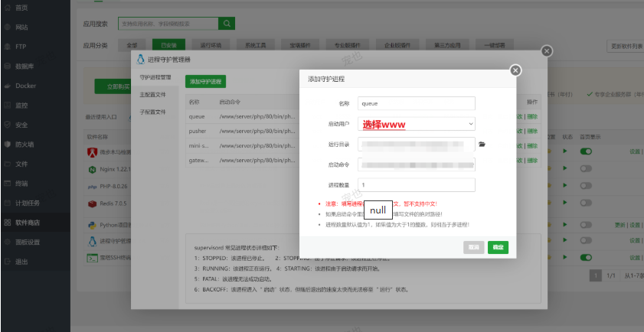The height and width of the screenshot is (332, 644).
Task: Turn on homepage display toggle for PHP-8.0.26
Action: (x=586, y=186)
